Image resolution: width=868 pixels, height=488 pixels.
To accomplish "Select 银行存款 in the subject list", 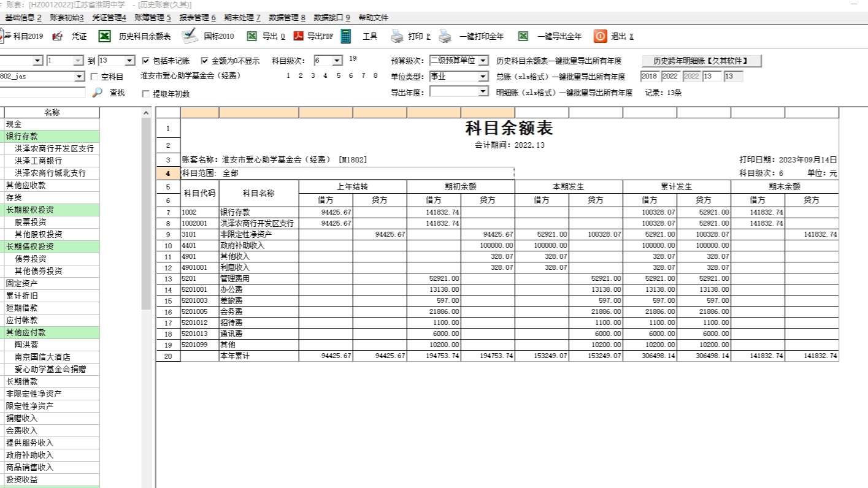I will tap(52, 136).
